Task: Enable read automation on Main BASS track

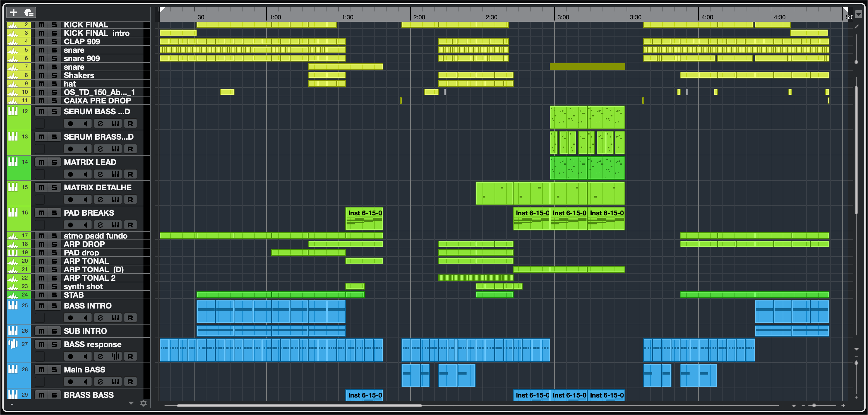Action: (x=130, y=382)
